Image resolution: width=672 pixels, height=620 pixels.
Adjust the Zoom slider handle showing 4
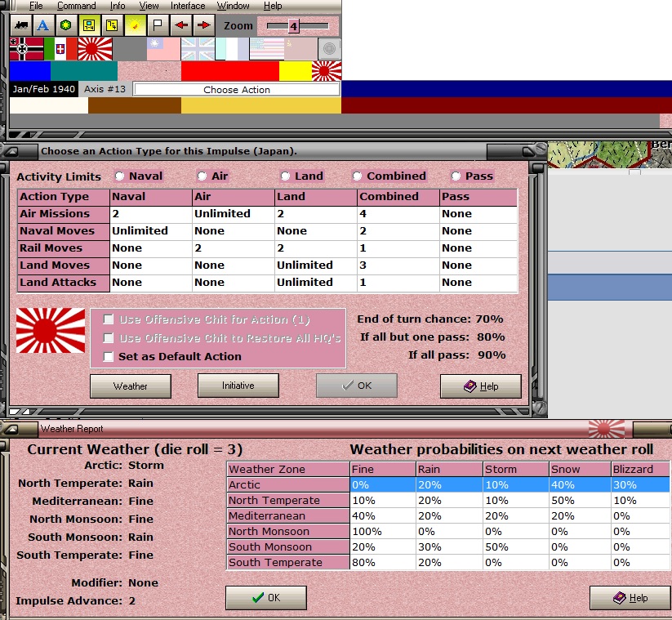click(x=294, y=26)
